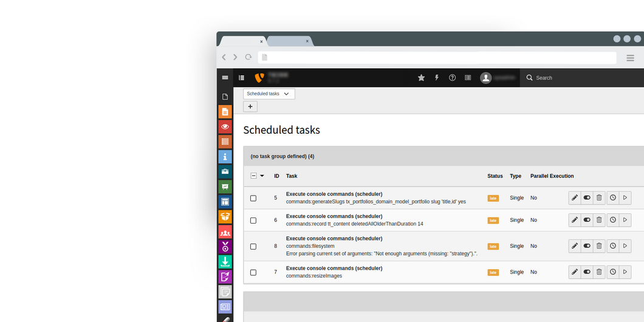Run task 7 with play icon

(x=625, y=272)
